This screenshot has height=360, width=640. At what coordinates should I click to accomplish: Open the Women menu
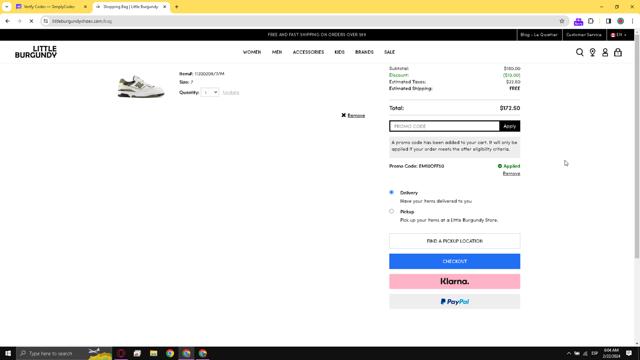pos(252,52)
